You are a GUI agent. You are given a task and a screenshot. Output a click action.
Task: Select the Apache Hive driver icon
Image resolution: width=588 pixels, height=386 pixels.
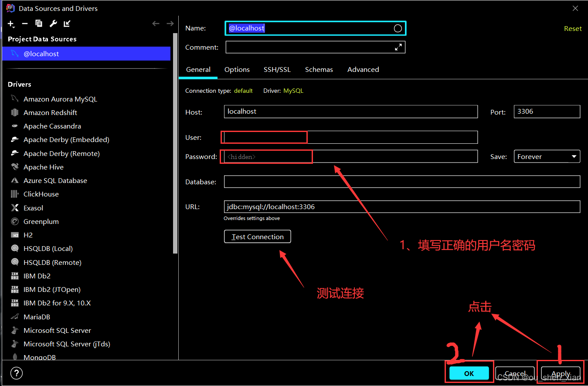click(15, 167)
